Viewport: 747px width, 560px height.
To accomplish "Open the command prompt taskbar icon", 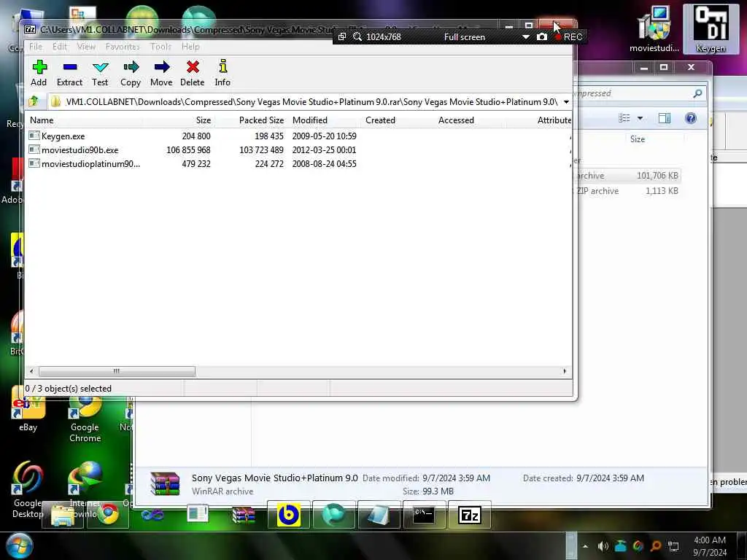I will [x=424, y=515].
